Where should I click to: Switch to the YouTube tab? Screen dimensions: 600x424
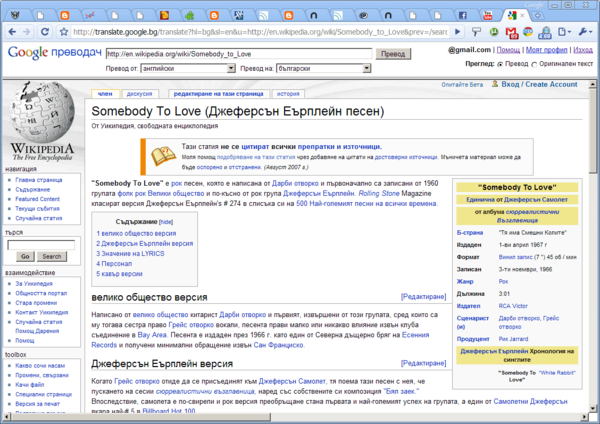coord(488,15)
